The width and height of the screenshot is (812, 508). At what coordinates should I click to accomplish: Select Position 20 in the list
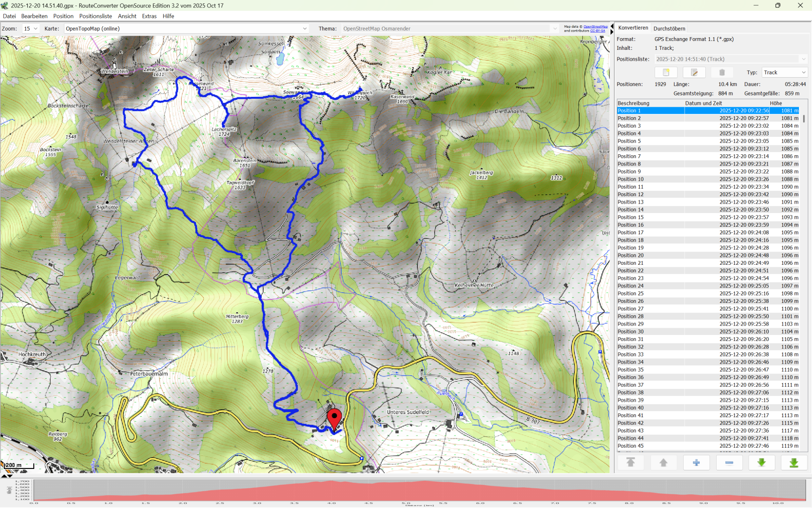click(631, 255)
